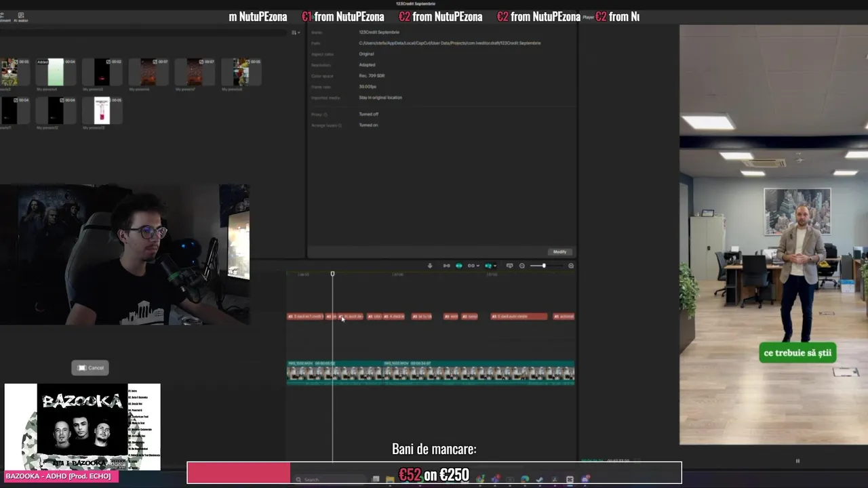Click the timeline zoom out icon
868x488 pixels.
tap(522, 266)
